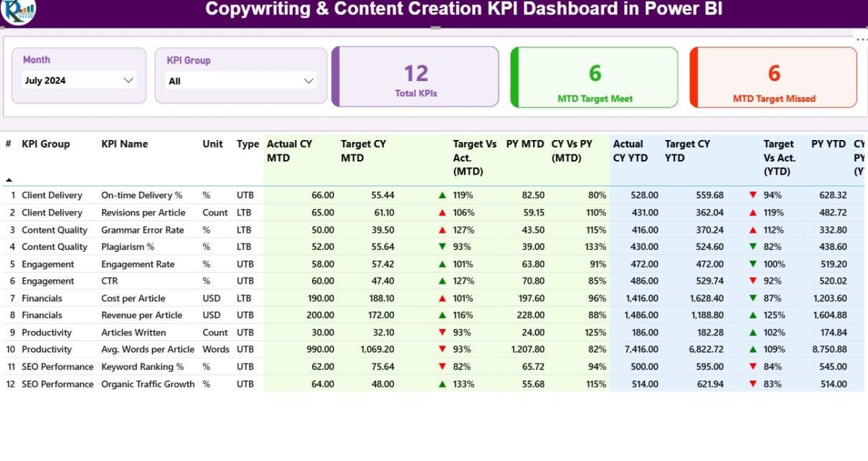Viewport: 868px width, 461px height.
Task: Click YTD red up arrow for Grammar Error Rate
Action: (x=753, y=230)
